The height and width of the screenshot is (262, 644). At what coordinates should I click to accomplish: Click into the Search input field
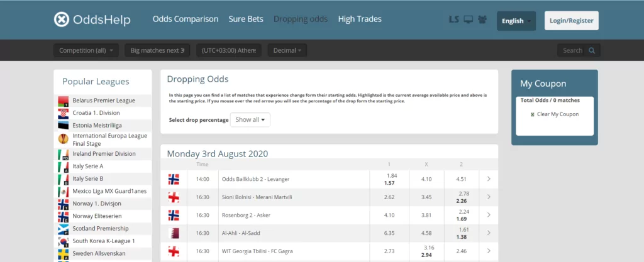(x=572, y=50)
